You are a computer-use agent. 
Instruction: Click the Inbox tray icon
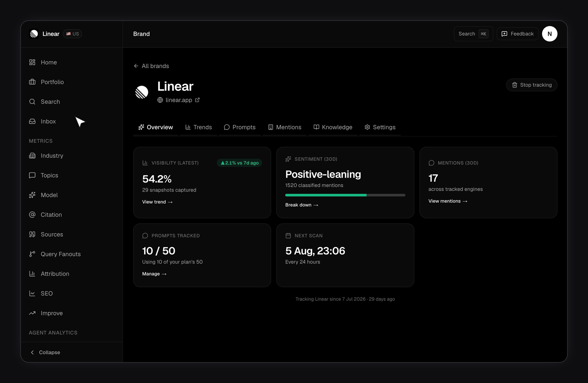pyautogui.click(x=32, y=121)
